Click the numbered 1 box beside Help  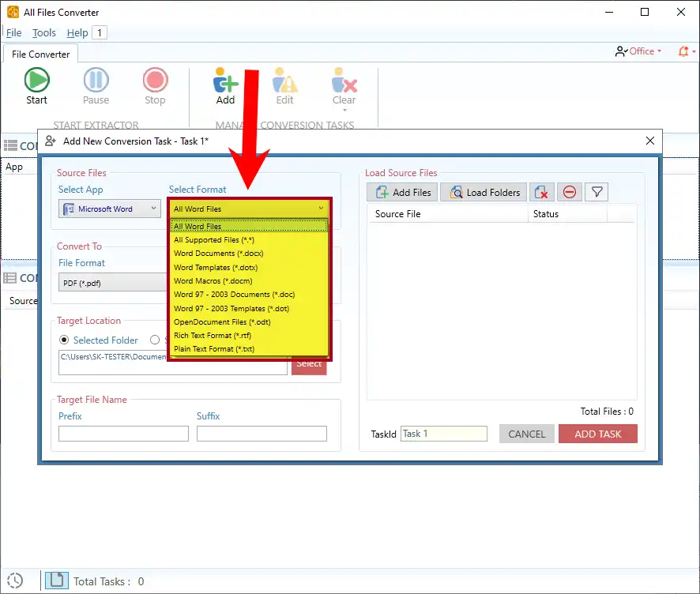pos(100,32)
